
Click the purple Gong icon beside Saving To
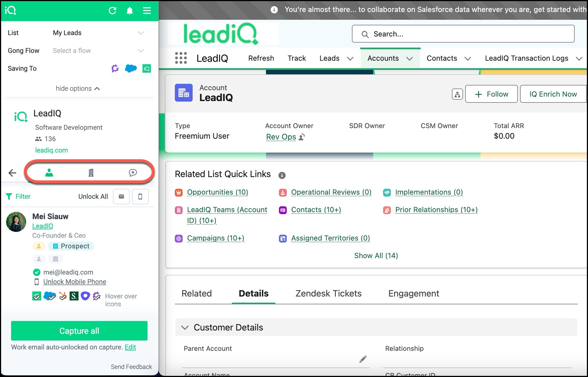[115, 68]
